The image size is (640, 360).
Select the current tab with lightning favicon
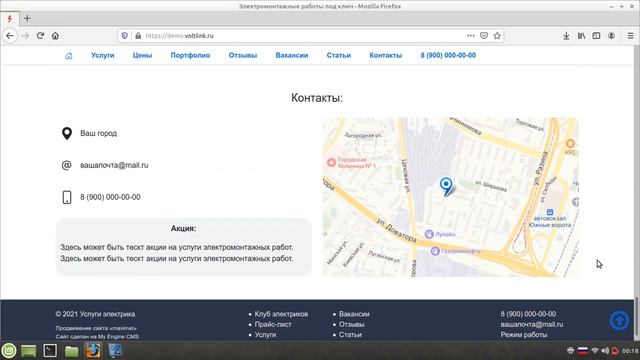[x=9, y=18]
